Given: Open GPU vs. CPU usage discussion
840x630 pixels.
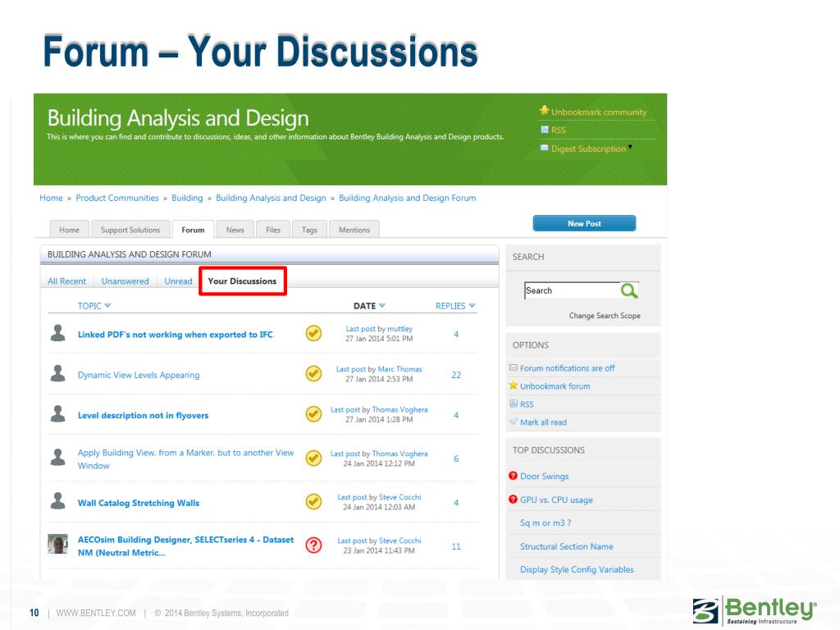Looking at the screenshot, I should tap(556, 500).
